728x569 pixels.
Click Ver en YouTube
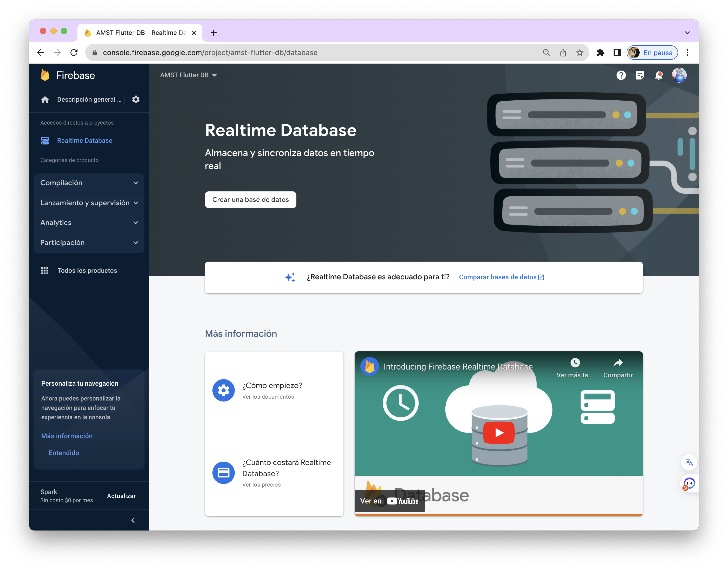click(x=389, y=501)
